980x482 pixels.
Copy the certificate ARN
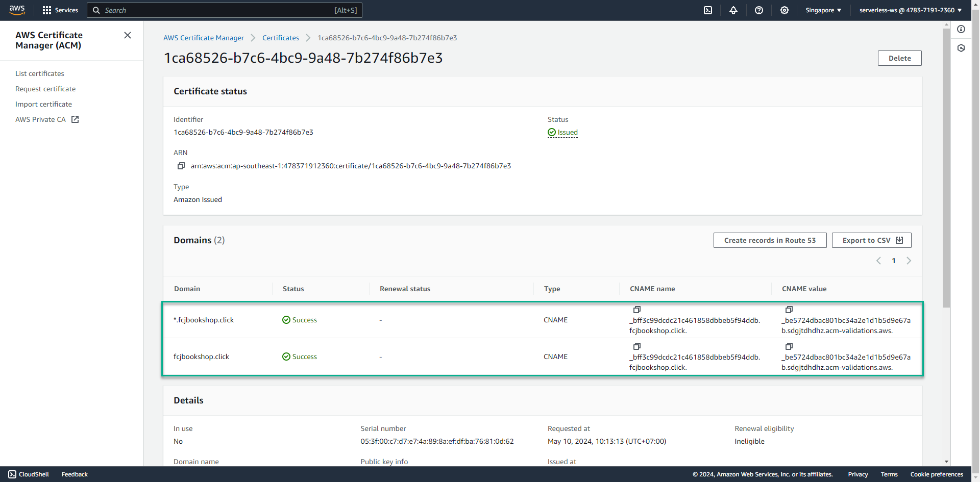pos(181,166)
